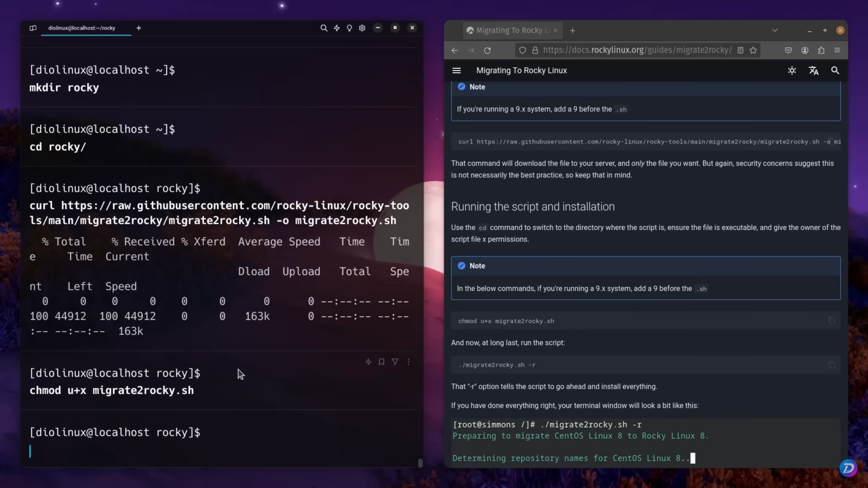
Task: Open search in the terminal title bar
Action: (x=324, y=28)
